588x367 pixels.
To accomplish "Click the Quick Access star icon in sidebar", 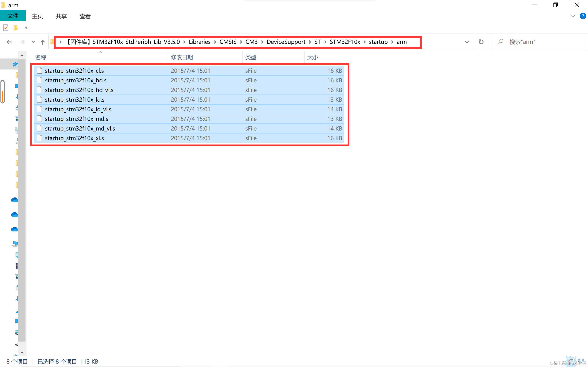I will pyautogui.click(x=15, y=64).
